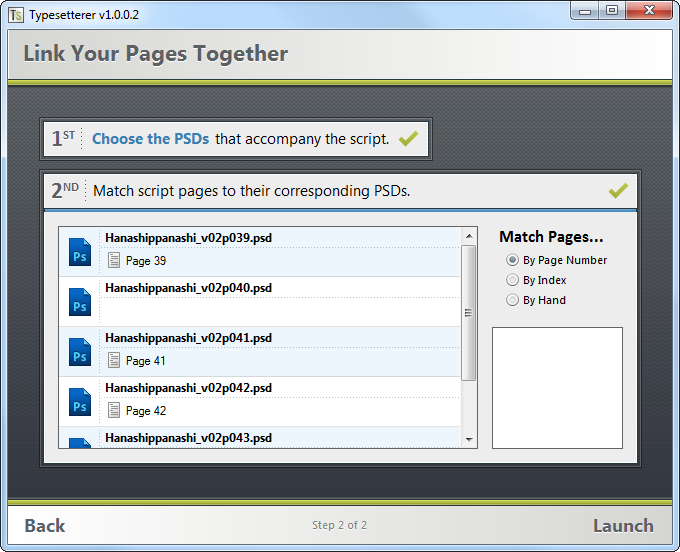The height and width of the screenshot is (552, 680).
Task: Click the Photoshop icon for Hanashippanashi_v02p040.psd
Action: (x=80, y=302)
